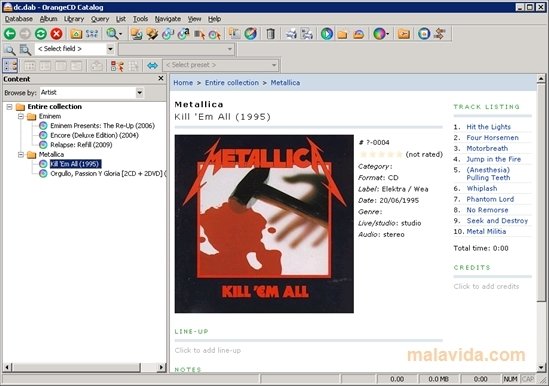Click 'Click to add credits' placeholder
This screenshot has width=549, height=386.
coord(486,287)
